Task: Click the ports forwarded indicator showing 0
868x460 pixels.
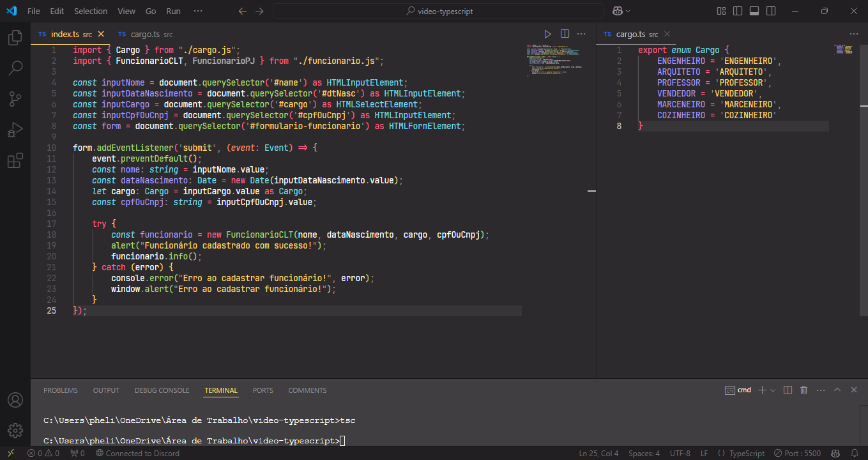Action: 78,453
